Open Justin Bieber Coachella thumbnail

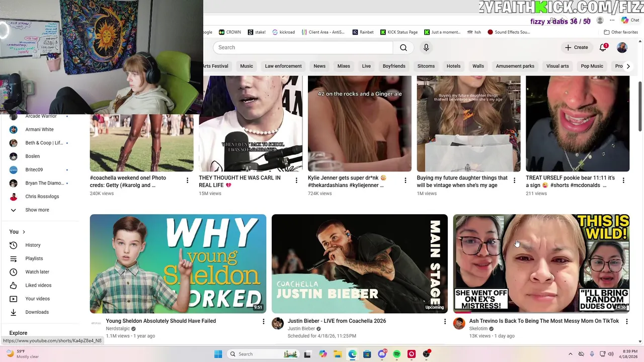coord(360,264)
